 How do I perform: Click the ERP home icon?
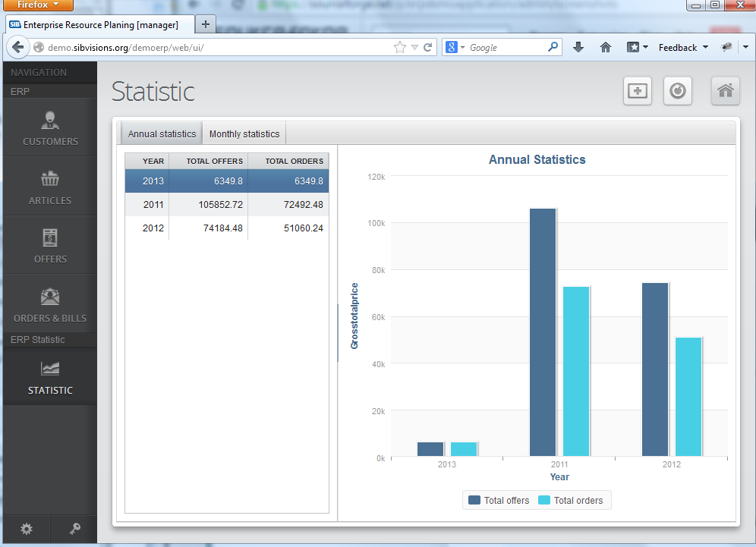click(725, 90)
